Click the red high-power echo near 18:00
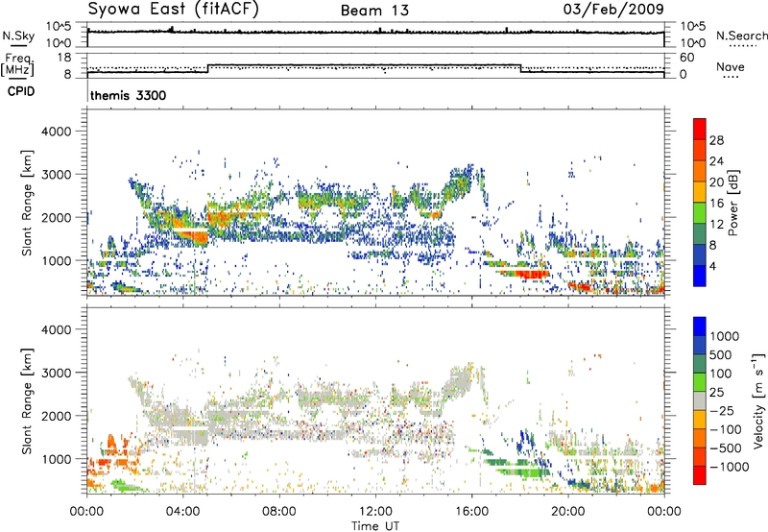The image size is (768, 532). [532, 274]
